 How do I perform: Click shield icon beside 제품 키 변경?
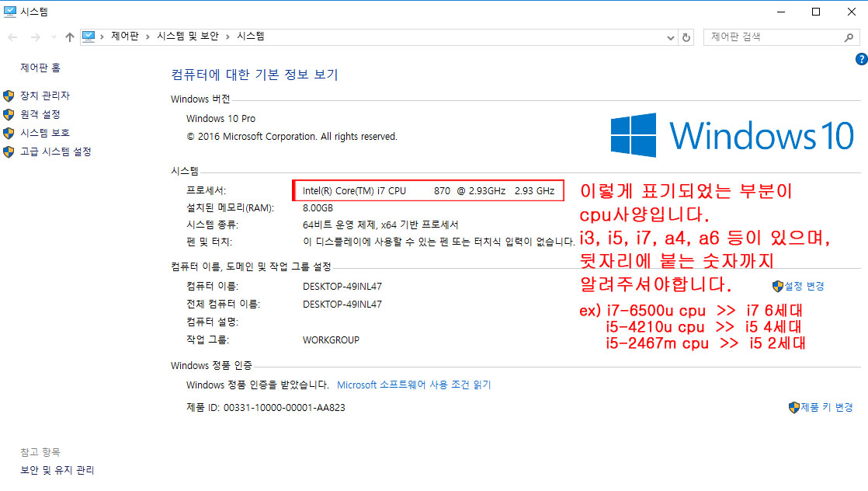[793, 407]
